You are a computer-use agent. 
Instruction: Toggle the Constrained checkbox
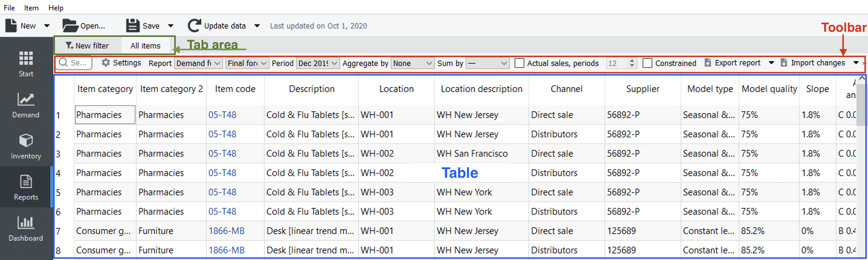tap(647, 63)
